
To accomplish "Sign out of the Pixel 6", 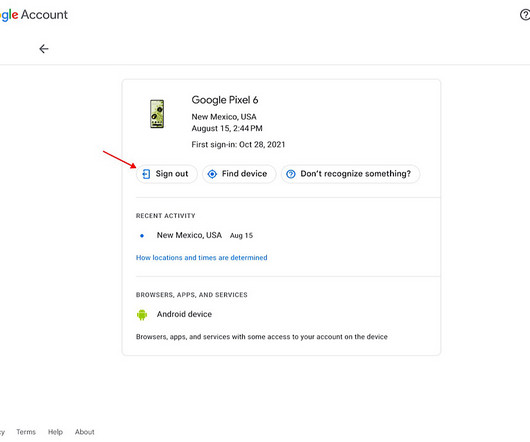I will [x=167, y=174].
